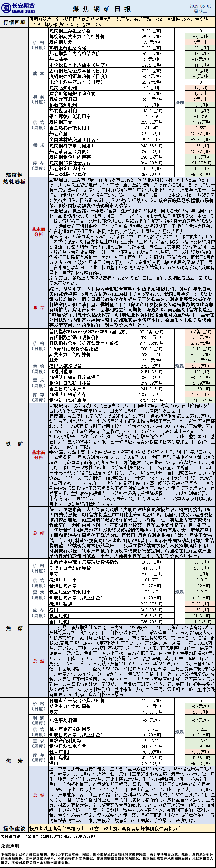Click the report date 2025-06-03
This screenshot has height=868, width=216.
[200, 6]
